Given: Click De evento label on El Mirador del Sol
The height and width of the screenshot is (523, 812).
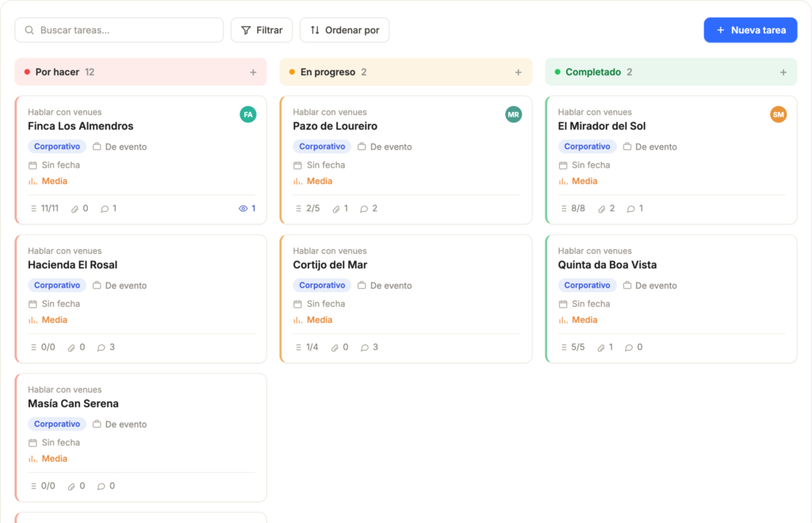Looking at the screenshot, I should coord(650,147).
